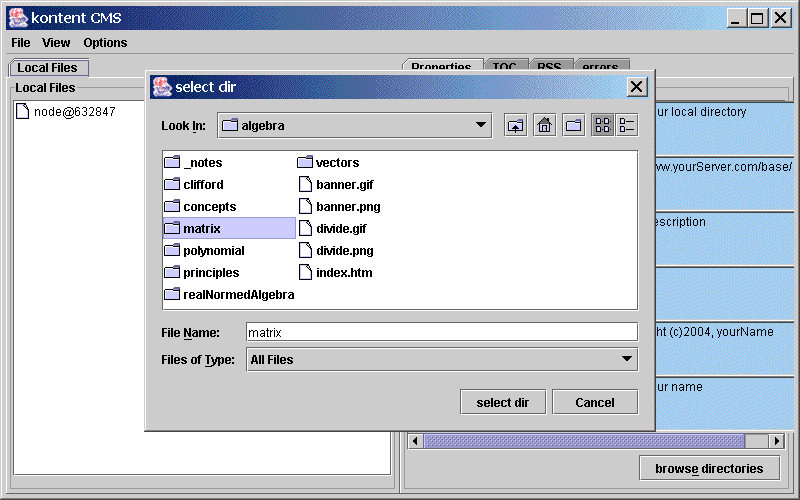The image size is (800, 500).
Task: Open the View menu
Action: point(56,43)
